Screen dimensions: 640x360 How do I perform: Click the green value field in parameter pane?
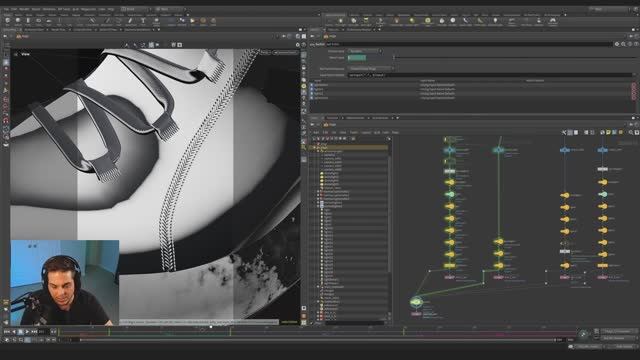pyautogui.click(x=357, y=58)
